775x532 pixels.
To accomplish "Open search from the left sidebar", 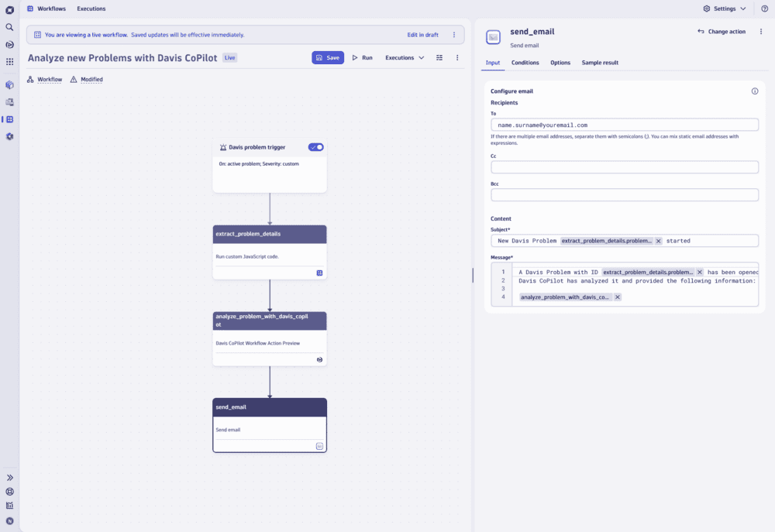I will pos(9,26).
